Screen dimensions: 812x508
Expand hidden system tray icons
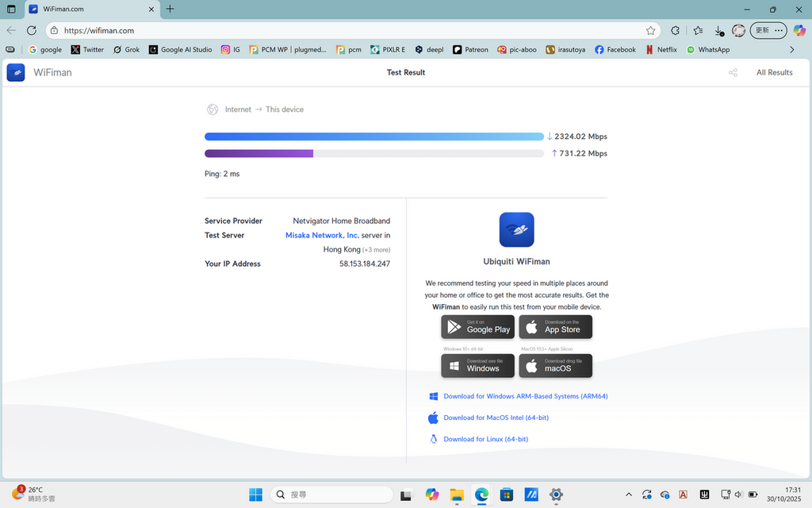pyautogui.click(x=629, y=495)
